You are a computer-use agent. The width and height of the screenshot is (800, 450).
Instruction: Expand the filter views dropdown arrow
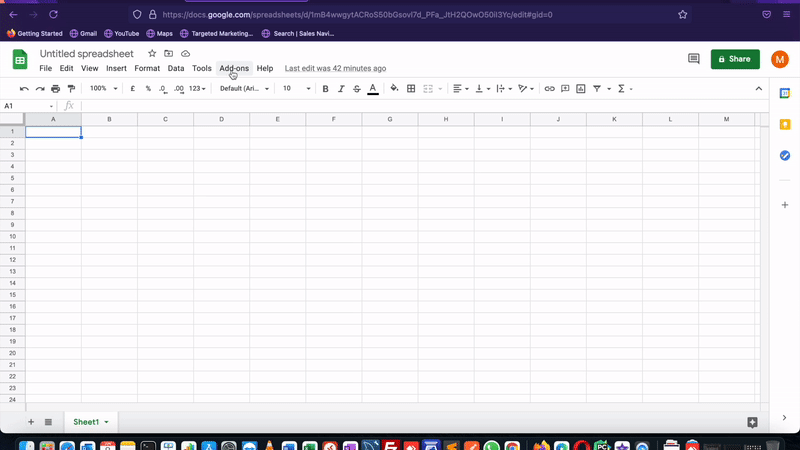pyautogui.click(x=609, y=89)
